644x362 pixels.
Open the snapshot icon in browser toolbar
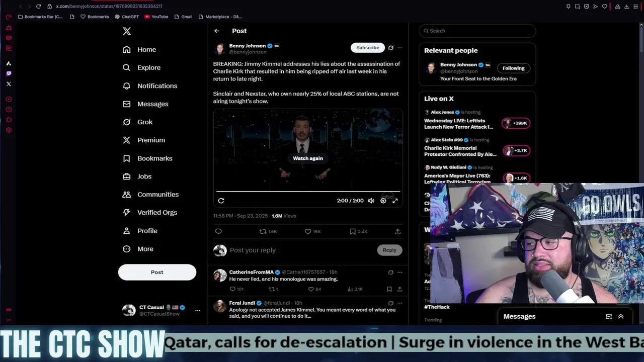coord(577,7)
